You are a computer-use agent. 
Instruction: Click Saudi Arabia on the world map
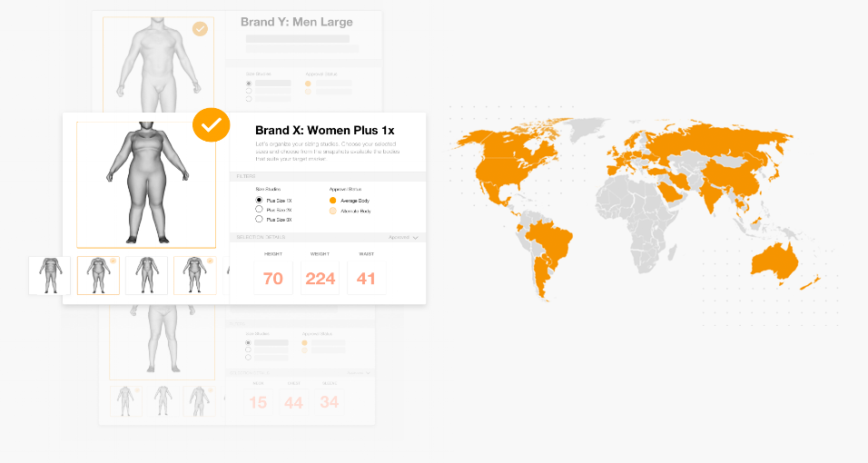(670, 192)
